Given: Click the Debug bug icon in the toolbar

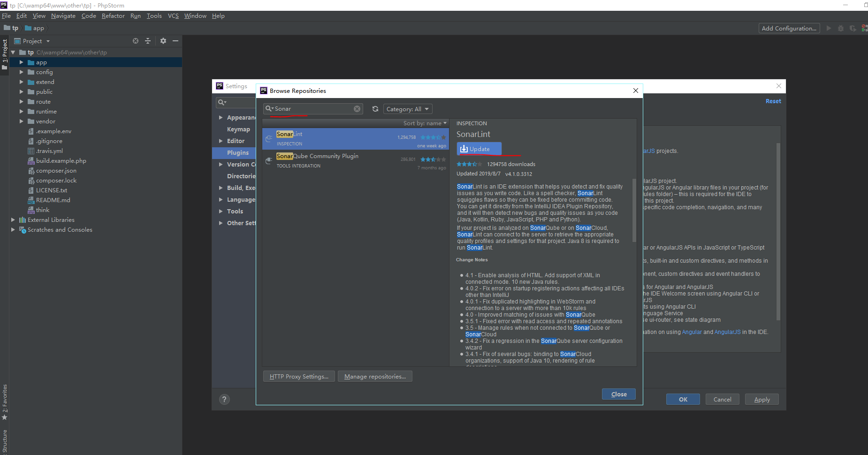Looking at the screenshot, I should 841,28.
